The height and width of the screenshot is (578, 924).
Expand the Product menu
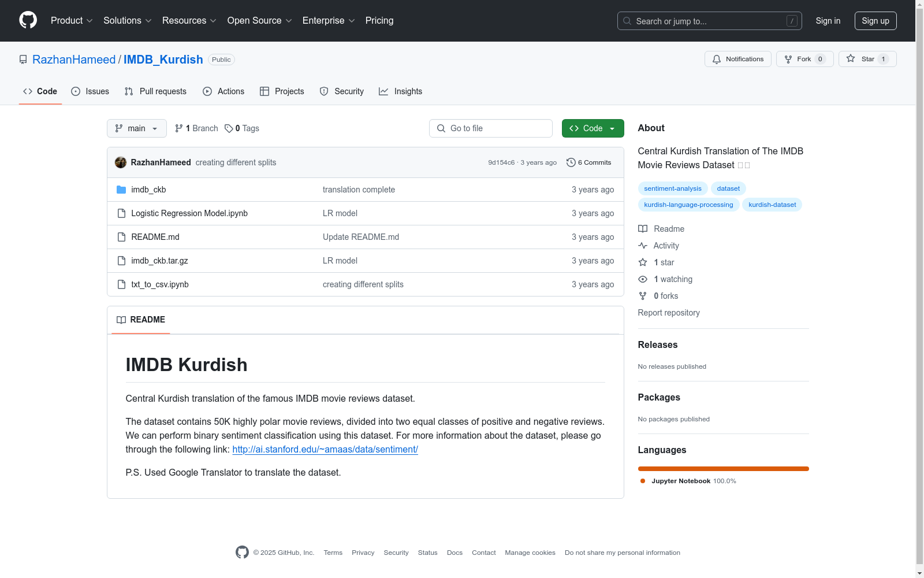tap(72, 21)
